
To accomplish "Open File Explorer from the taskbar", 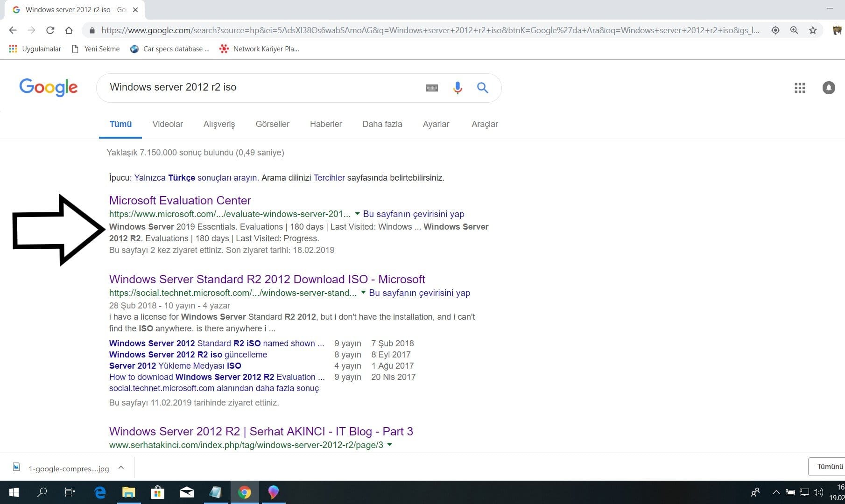I will click(x=129, y=492).
